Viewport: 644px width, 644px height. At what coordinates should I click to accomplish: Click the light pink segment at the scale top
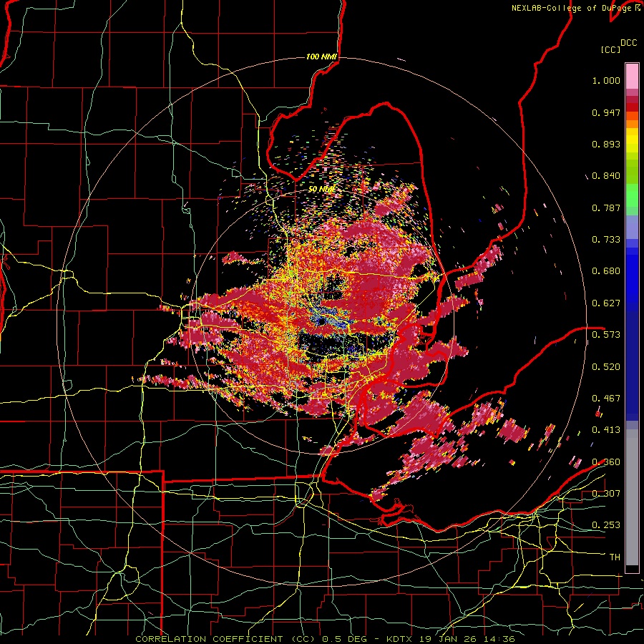point(632,76)
